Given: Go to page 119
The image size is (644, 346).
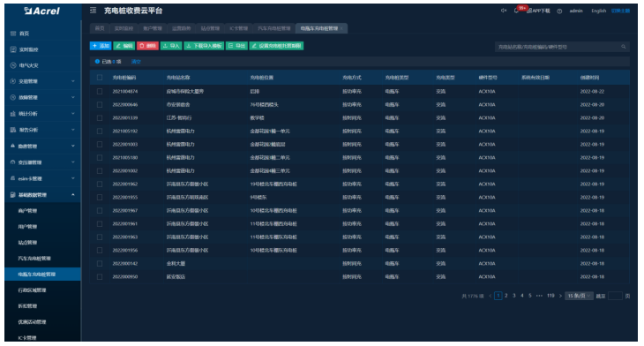Looking at the screenshot, I should [x=550, y=296].
